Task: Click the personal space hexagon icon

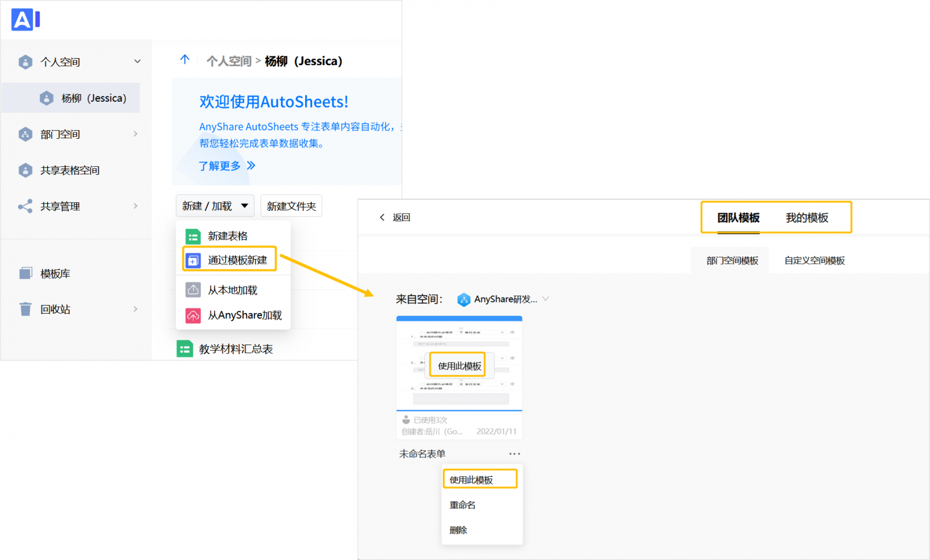Action: click(26, 62)
